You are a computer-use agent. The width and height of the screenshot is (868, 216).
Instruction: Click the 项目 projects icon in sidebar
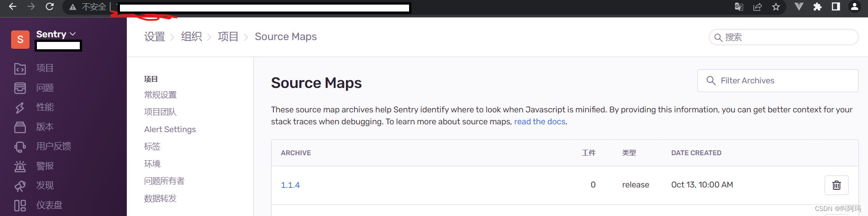20,69
